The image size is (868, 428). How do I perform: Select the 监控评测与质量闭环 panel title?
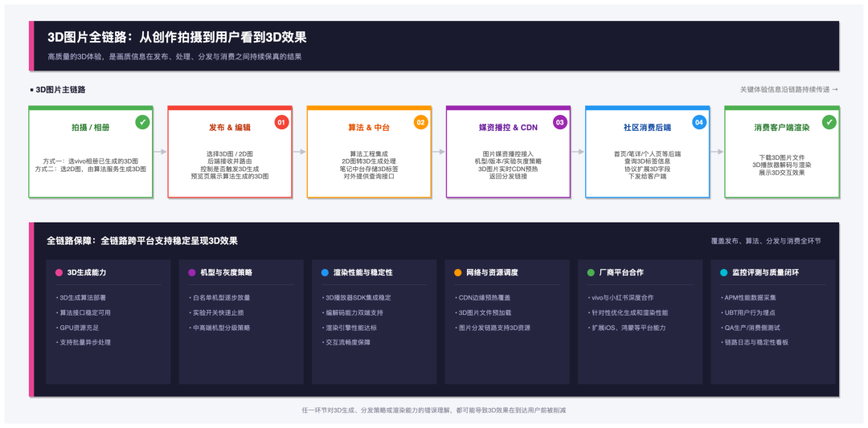(766, 272)
